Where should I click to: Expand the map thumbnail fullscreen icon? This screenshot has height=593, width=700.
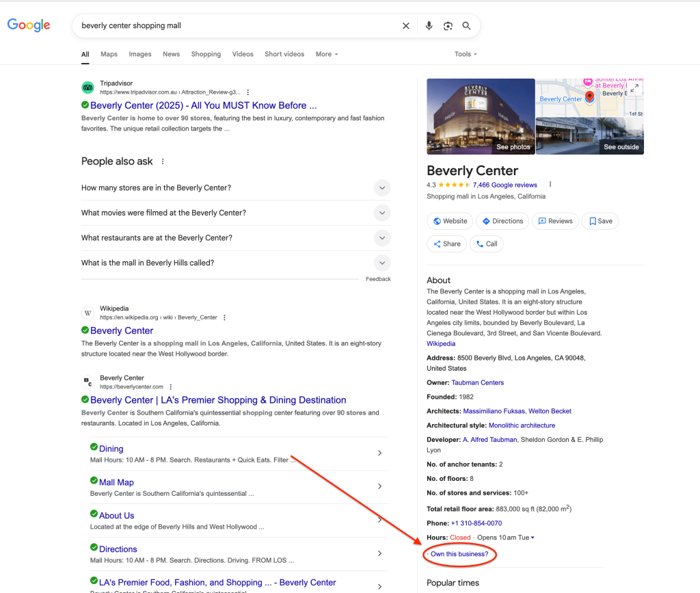point(634,88)
